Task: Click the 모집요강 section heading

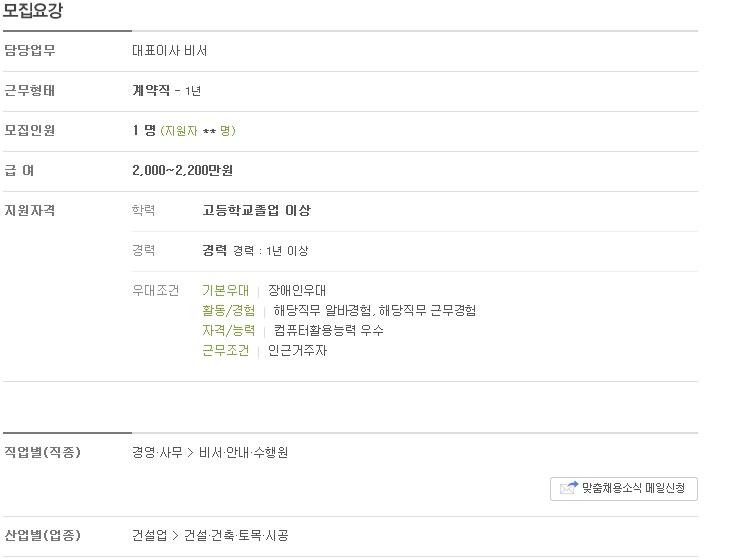Action: [33, 10]
